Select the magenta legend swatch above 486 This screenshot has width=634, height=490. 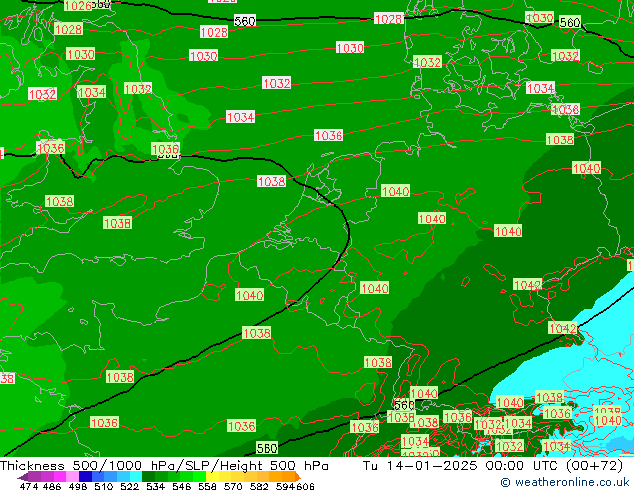click(60, 476)
